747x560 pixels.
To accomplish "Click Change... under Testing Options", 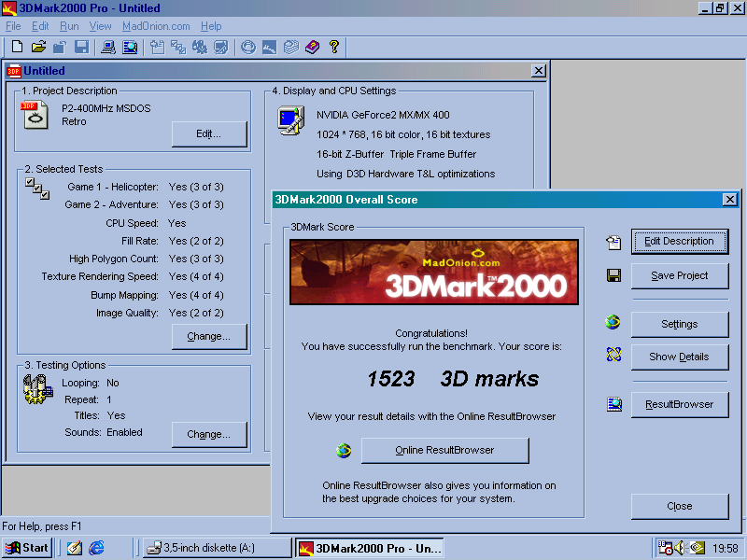I will [209, 434].
